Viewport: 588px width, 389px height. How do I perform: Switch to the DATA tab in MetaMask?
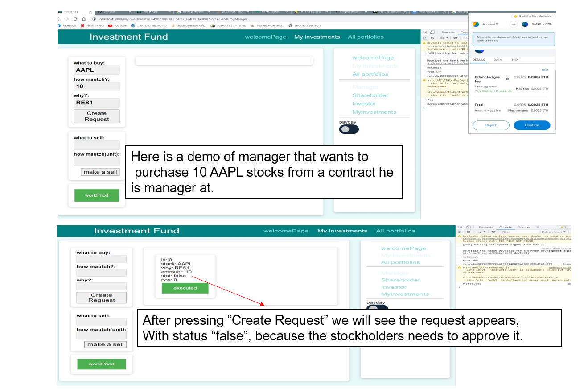coord(498,60)
